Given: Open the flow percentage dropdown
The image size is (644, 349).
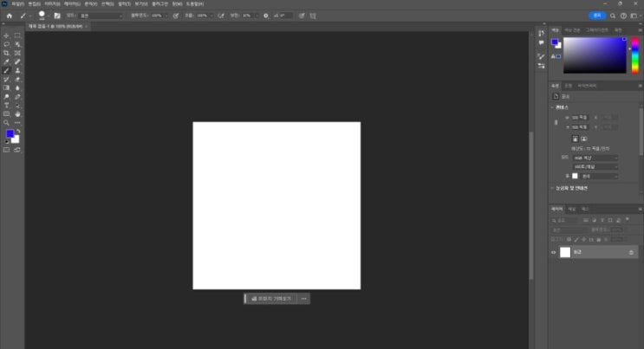Looking at the screenshot, I should [x=211, y=16].
